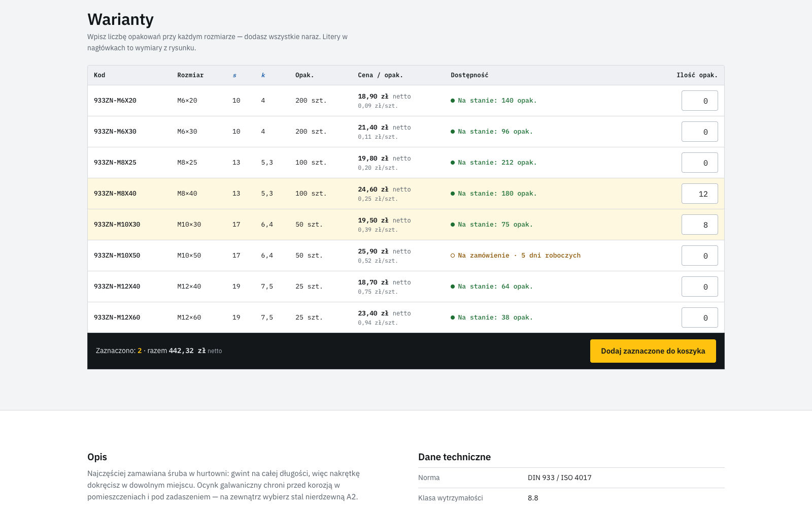
Task: Click the 'Dostępność' column header
Action: pos(469,75)
